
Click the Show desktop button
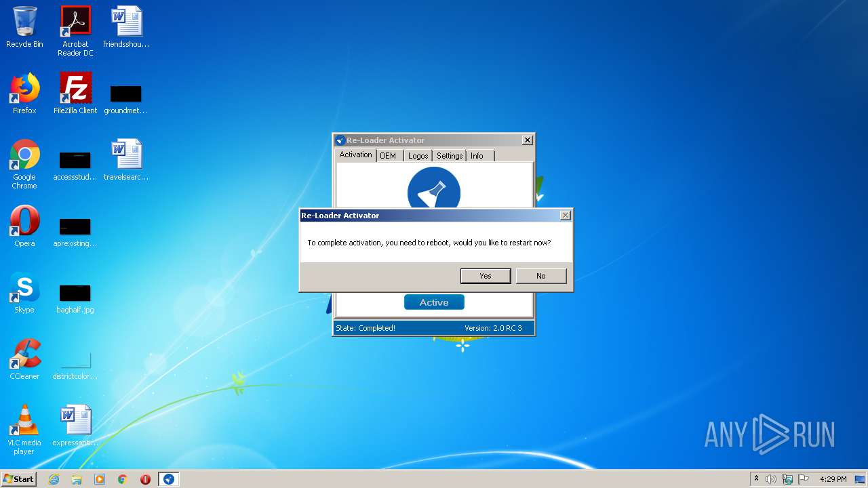coord(861,479)
